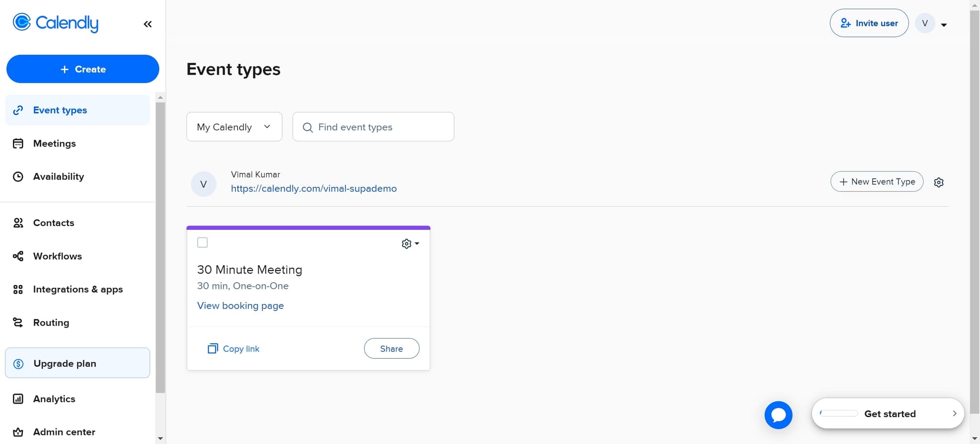Select the Contacts sidebar icon
Screen dimensions: 980x444
point(18,222)
